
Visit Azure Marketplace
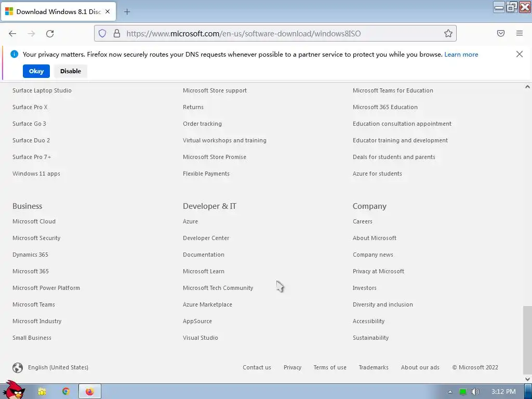(207, 304)
